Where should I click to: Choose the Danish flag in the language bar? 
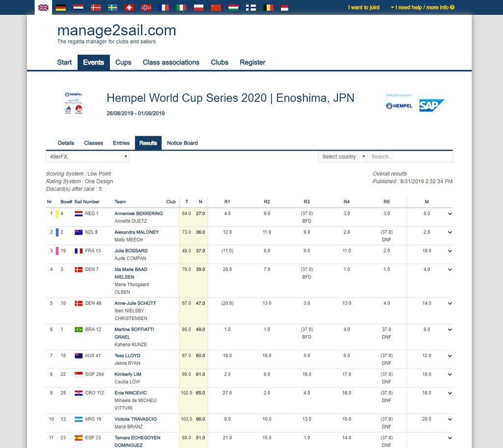tap(96, 7)
